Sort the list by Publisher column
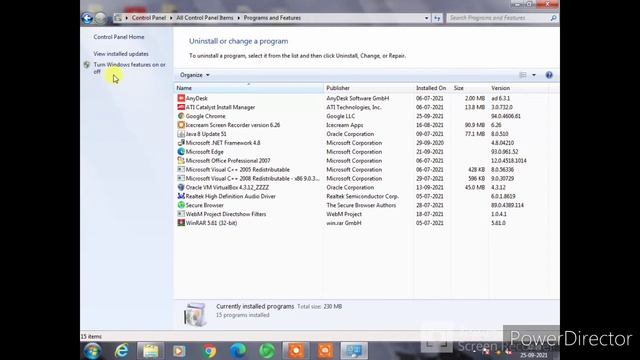640x360 pixels. tap(368, 88)
